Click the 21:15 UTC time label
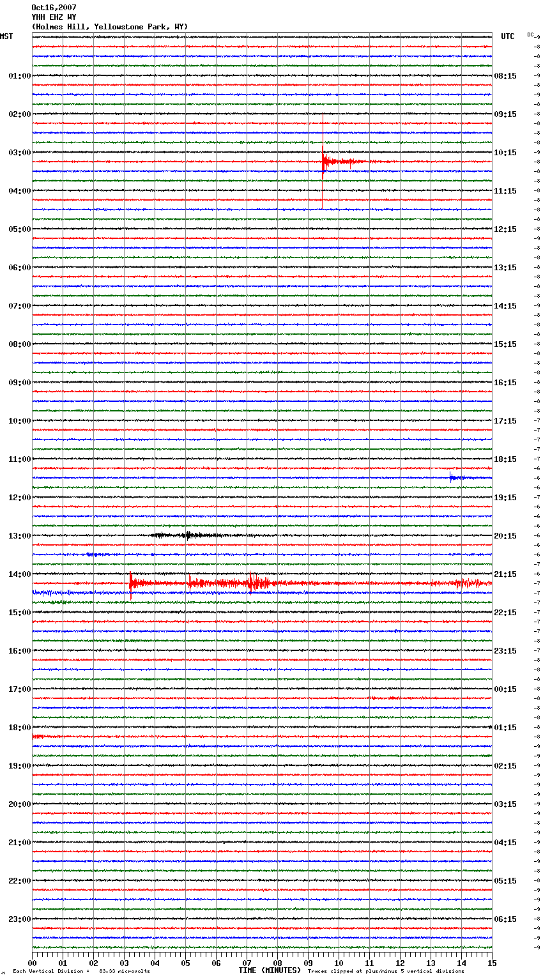543x980 pixels. tap(505, 574)
